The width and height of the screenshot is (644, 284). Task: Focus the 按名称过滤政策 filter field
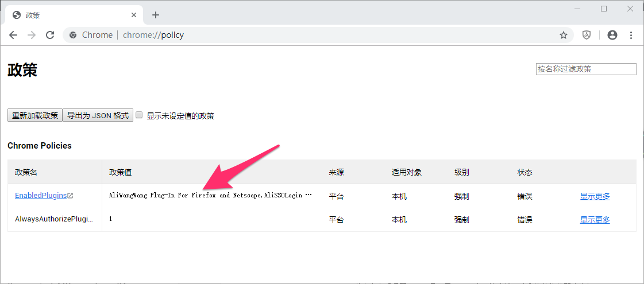[x=586, y=69]
